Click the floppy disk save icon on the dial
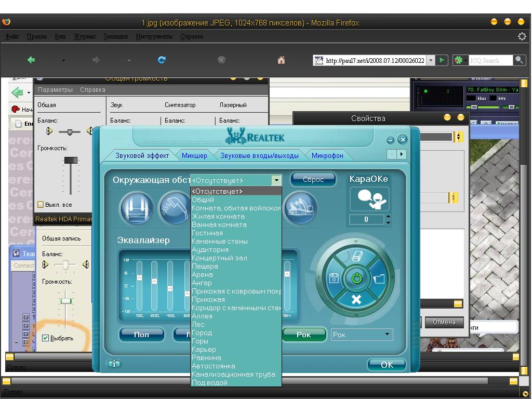 (x=334, y=278)
